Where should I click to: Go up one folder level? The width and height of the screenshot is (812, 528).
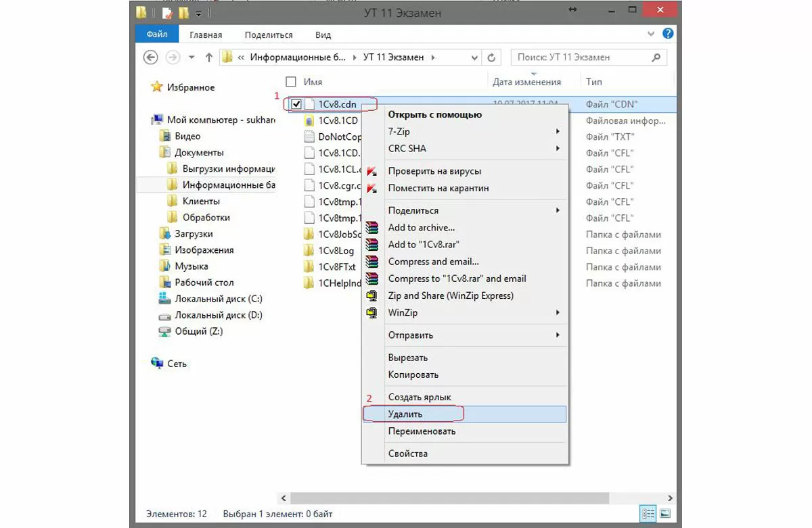pyautogui.click(x=209, y=57)
